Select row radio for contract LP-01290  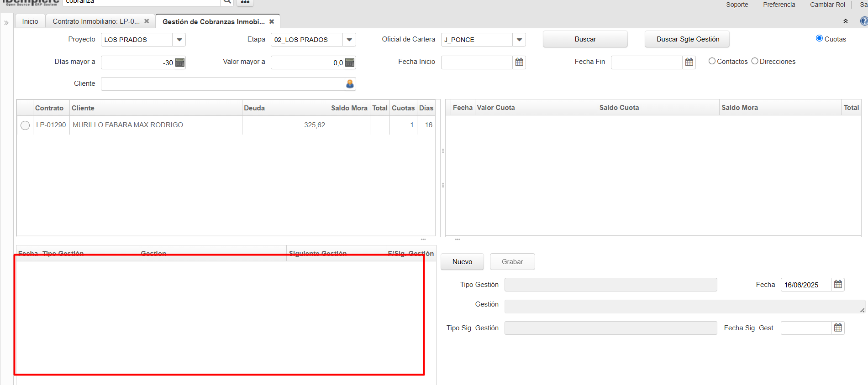point(25,125)
